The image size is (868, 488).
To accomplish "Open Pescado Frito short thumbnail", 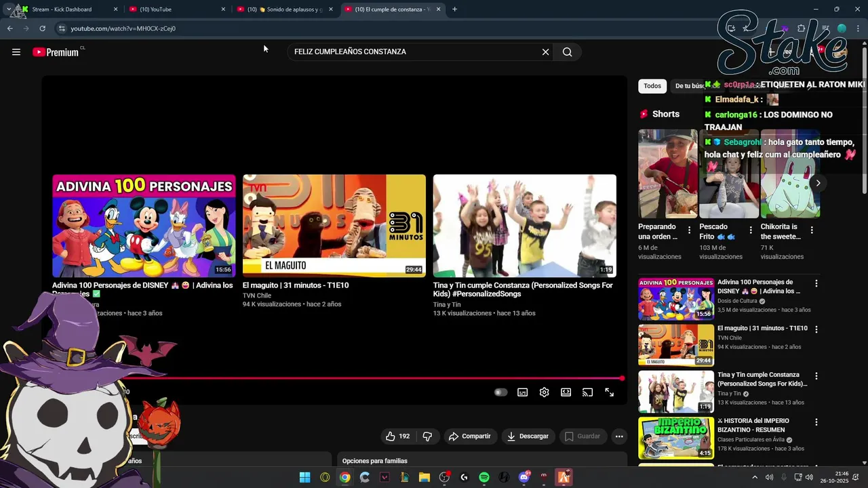I will point(729,174).
